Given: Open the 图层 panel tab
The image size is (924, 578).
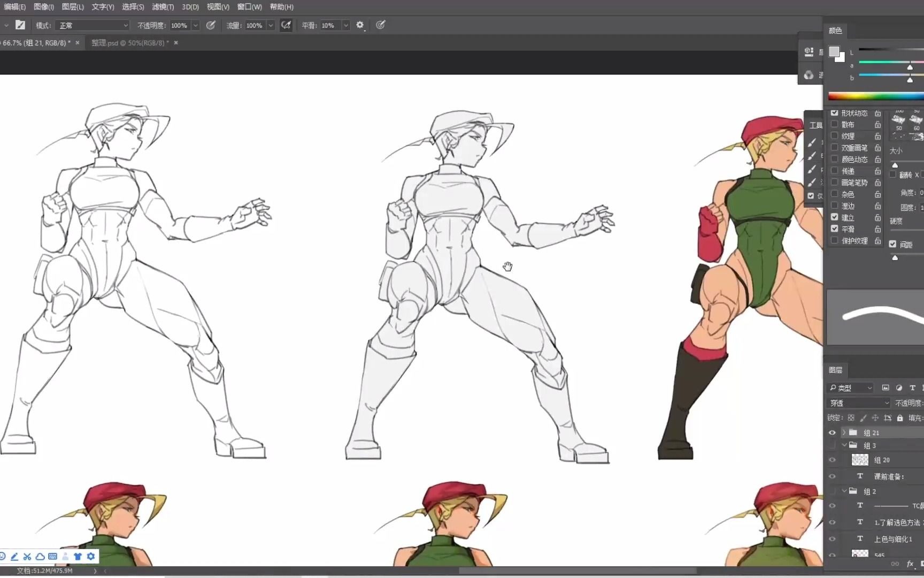Looking at the screenshot, I should (x=835, y=370).
